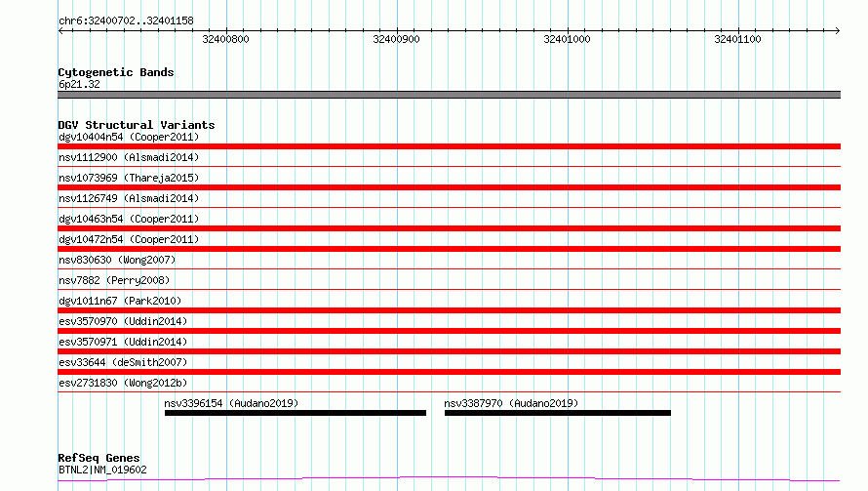868x491 pixels.
Task: Select variant dgv10463n54 (Cooper2011)
Action: pos(129,219)
